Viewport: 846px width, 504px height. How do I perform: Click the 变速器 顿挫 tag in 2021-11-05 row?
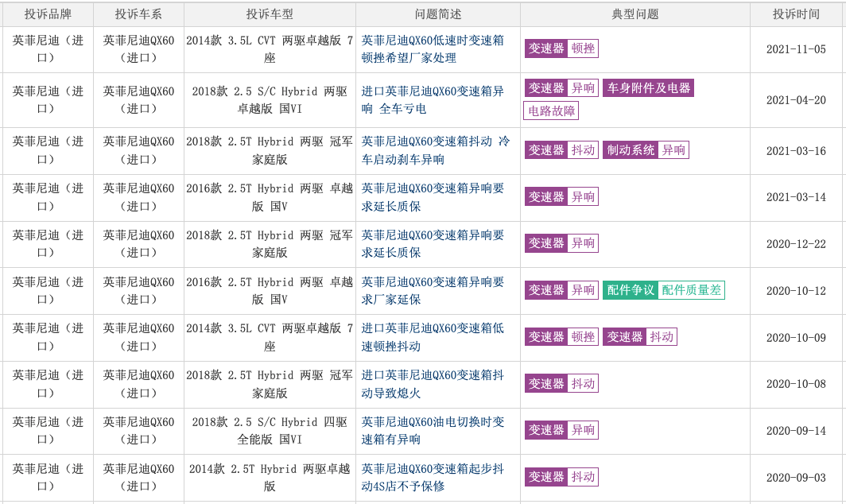click(561, 48)
